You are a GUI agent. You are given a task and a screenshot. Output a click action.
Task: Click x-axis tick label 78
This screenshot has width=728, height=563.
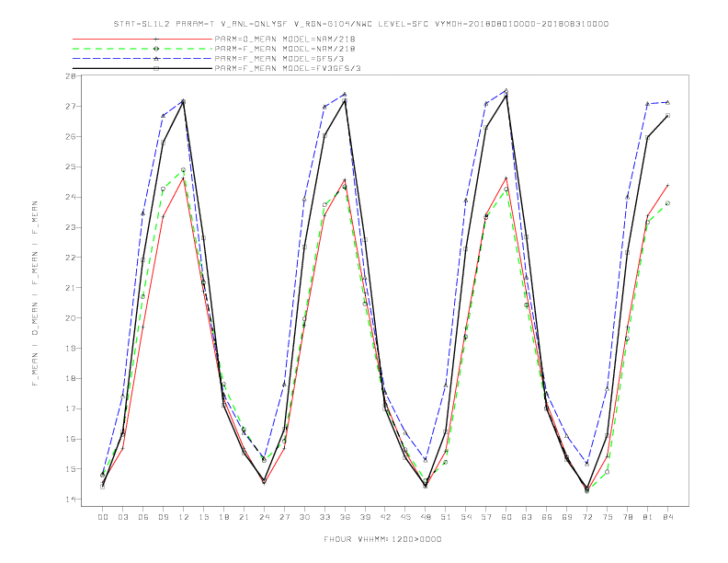pyautogui.click(x=628, y=517)
